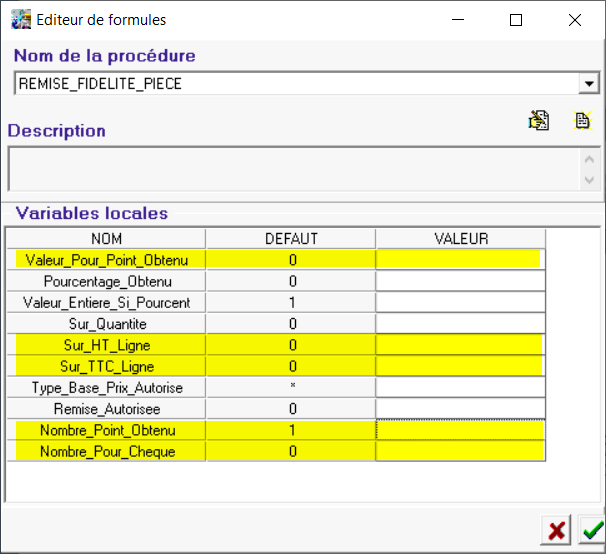Click the DEFAUT column header
Viewport: 606px width, 554px height.
pos(291,238)
